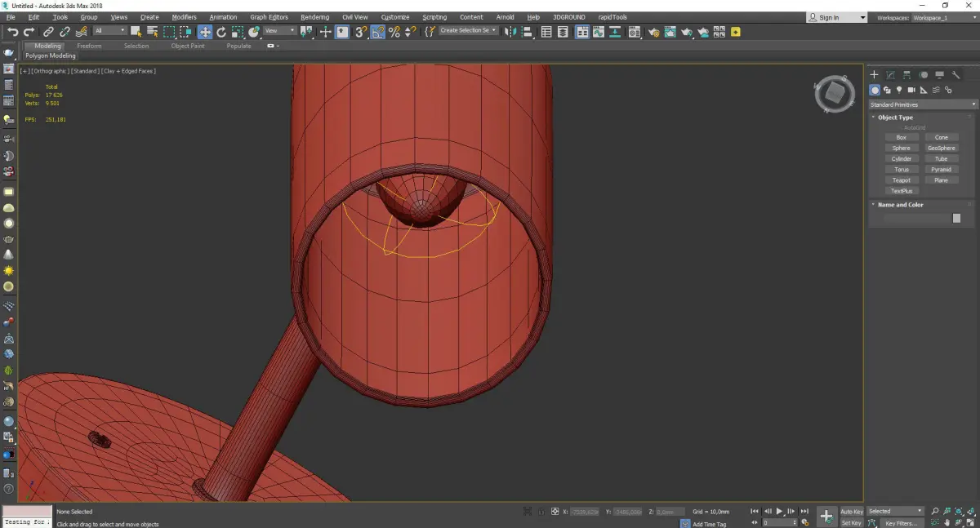980x528 pixels.
Task: Toggle the Spinner Snap button
Action: click(x=411, y=32)
